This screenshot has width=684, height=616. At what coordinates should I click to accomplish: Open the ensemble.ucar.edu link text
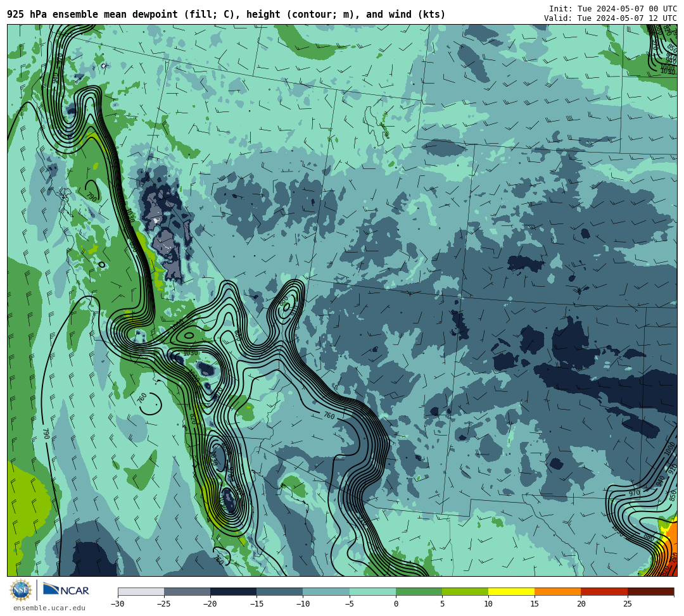(x=49, y=608)
